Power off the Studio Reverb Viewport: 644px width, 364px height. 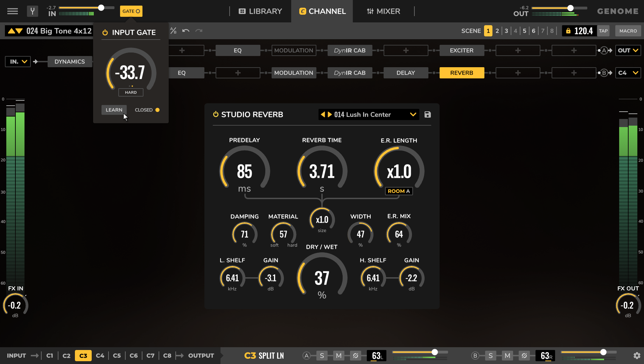click(215, 114)
